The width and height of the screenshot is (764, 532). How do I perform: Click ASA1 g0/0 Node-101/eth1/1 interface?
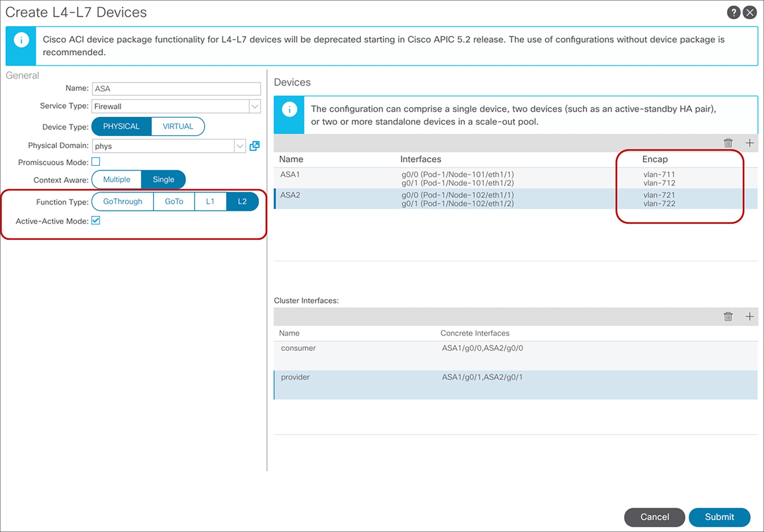(x=458, y=174)
